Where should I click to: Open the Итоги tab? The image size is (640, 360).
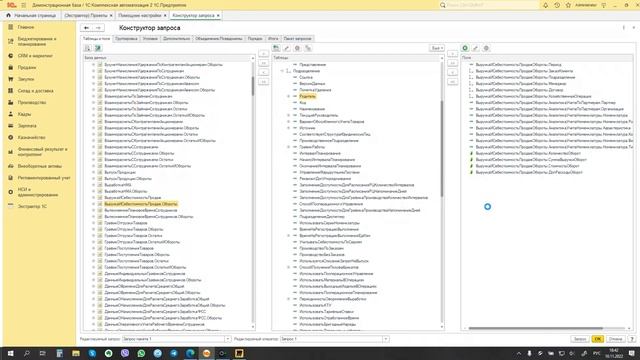click(273, 38)
